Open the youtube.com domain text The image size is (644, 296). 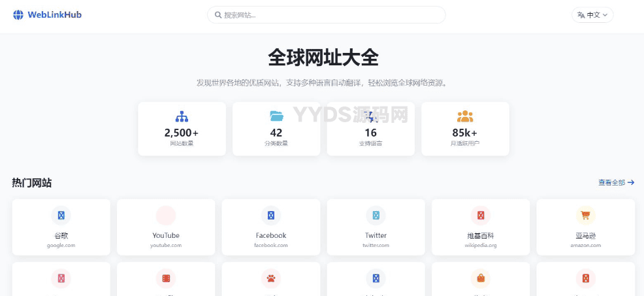tap(166, 246)
